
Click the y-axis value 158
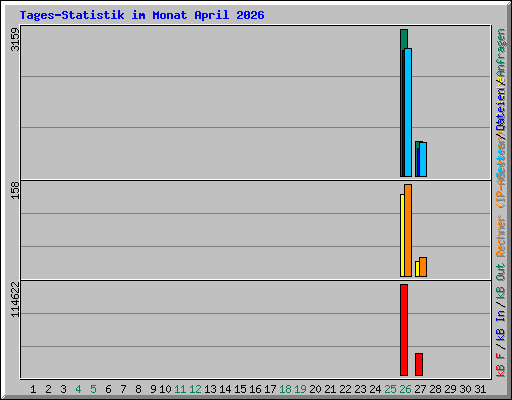(15, 190)
